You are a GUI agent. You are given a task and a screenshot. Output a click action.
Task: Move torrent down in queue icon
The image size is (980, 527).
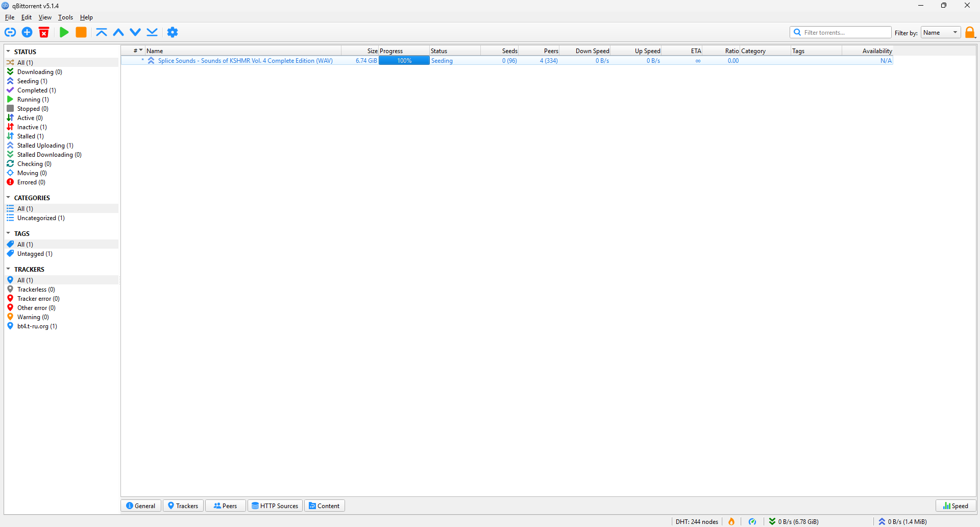click(135, 32)
